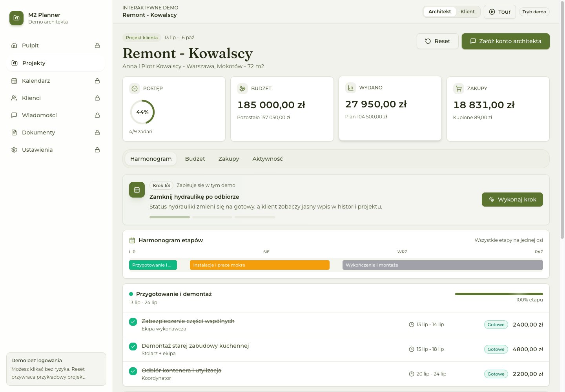
Task: Click the bar chart icon in Wydano card
Action: (x=351, y=88)
